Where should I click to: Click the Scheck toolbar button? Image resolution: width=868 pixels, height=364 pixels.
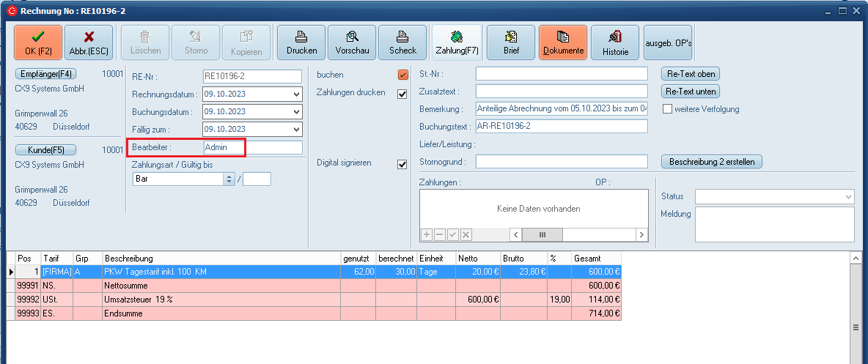click(402, 42)
